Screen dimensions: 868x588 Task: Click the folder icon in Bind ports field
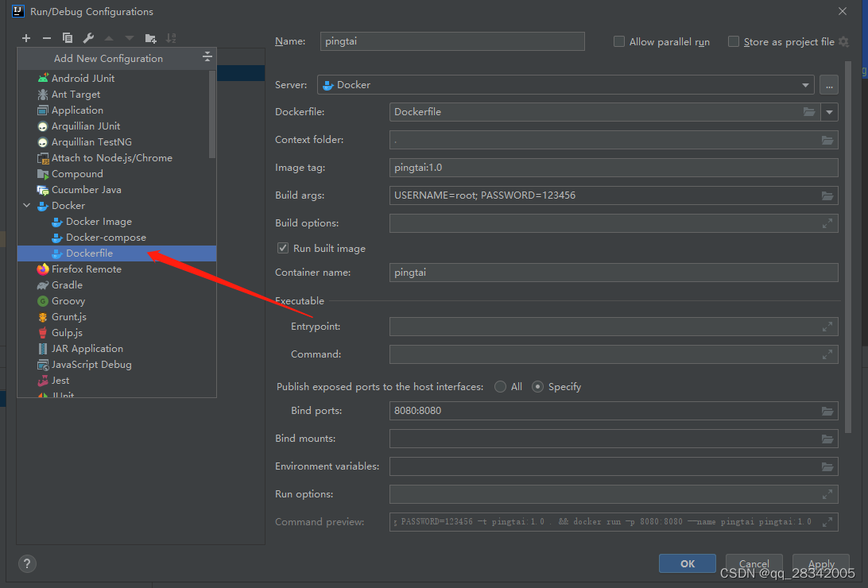[827, 411]
